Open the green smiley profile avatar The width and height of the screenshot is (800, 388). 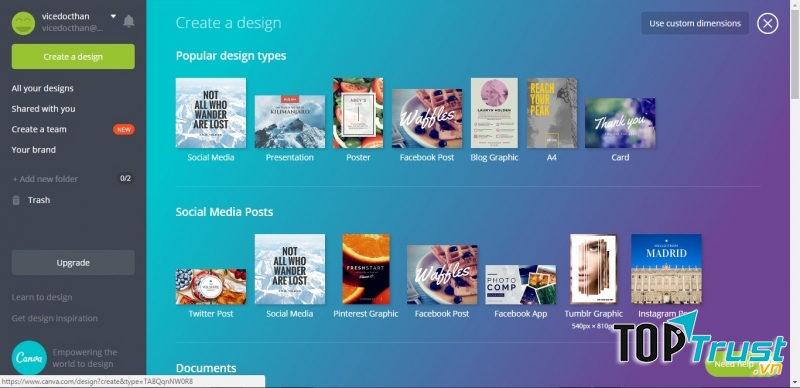click(x=23, y=23)
